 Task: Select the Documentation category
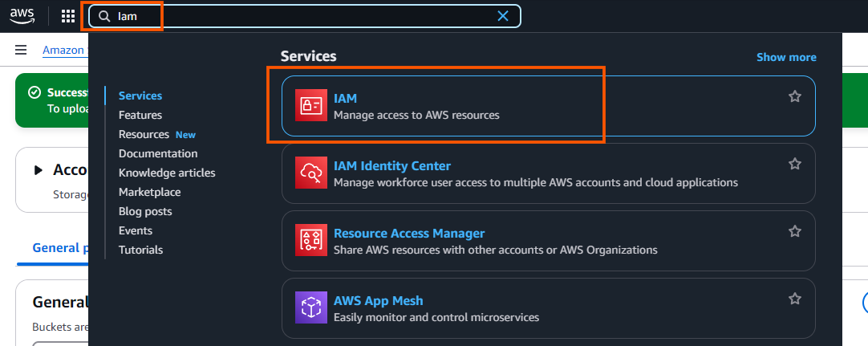158,153
